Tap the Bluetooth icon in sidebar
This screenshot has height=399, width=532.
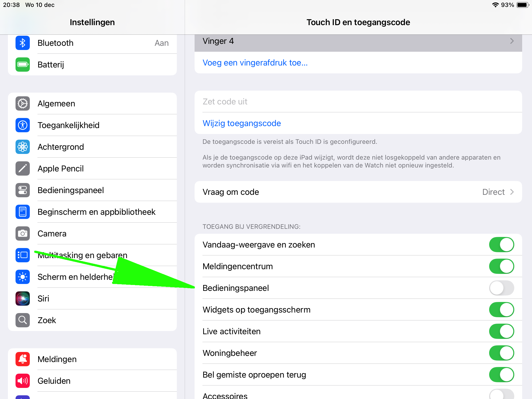tap(22, 43)
